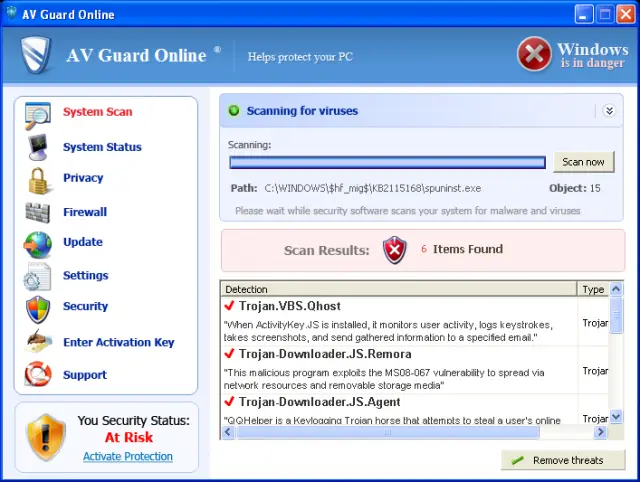Click the scan path spuninst.exe text
The width and height of the screenshot is (640, 482).
(373, 188)
